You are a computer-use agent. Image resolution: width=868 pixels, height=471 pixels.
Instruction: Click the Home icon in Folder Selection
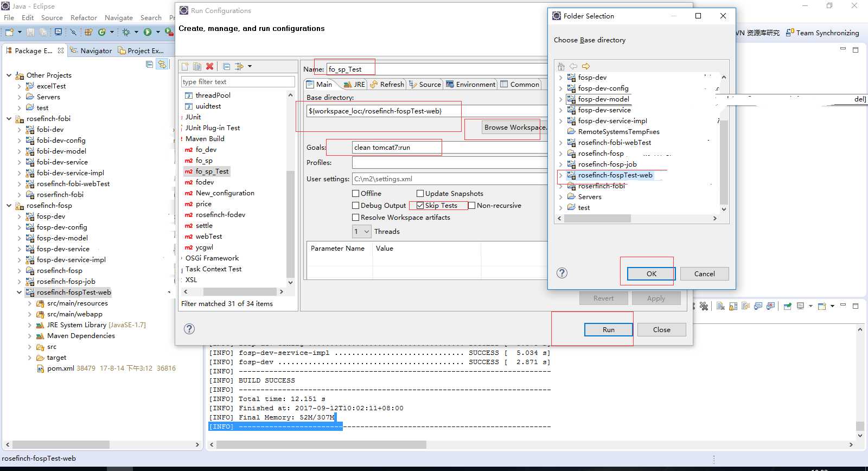click(x=561, y=66)
